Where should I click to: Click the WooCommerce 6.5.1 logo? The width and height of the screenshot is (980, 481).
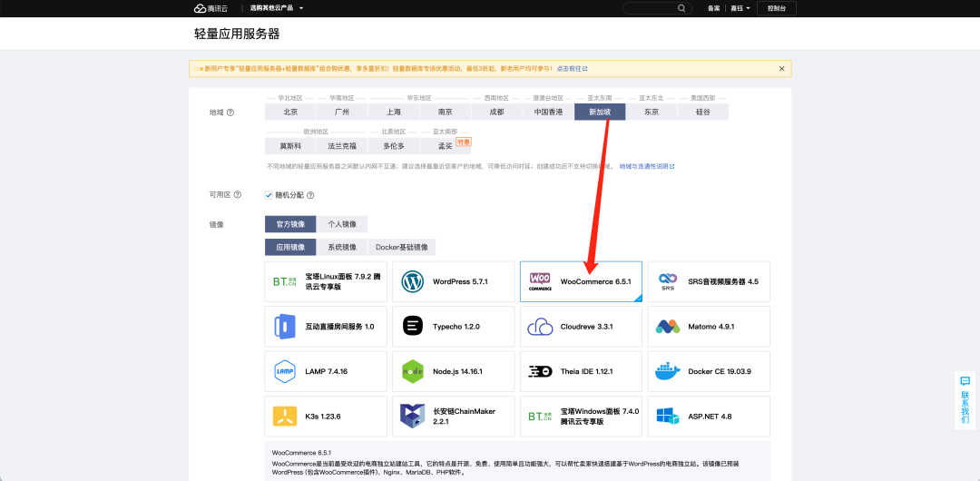[540, 281]
